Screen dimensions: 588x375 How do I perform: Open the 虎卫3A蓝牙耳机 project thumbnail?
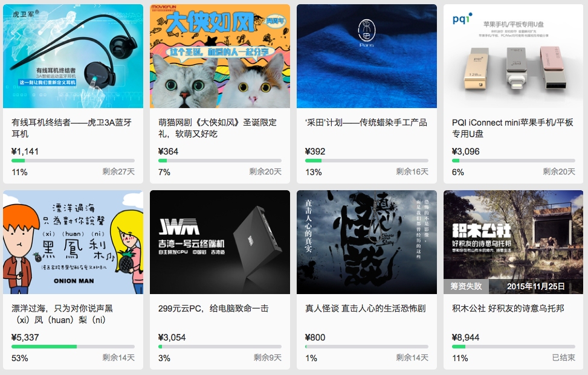pos(73,56)
